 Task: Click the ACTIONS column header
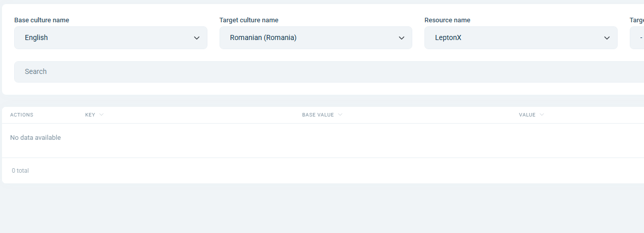pos(22,115)
